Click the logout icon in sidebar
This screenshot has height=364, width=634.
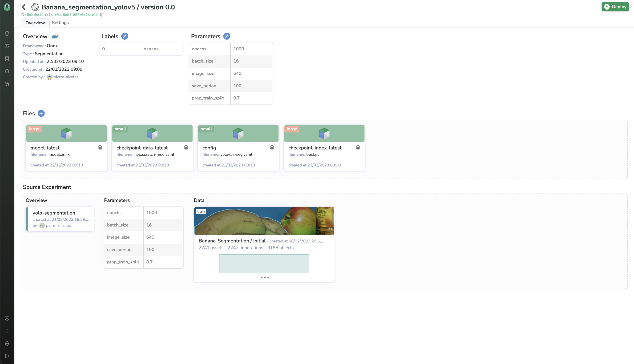point(7,356)
